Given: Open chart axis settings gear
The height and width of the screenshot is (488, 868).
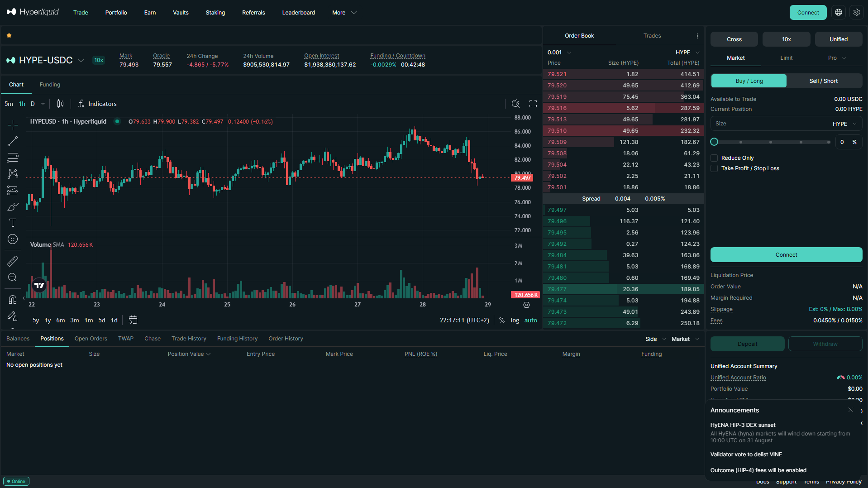Looking at the screenshot, I should pyautogui.click(x=526, y=305).
